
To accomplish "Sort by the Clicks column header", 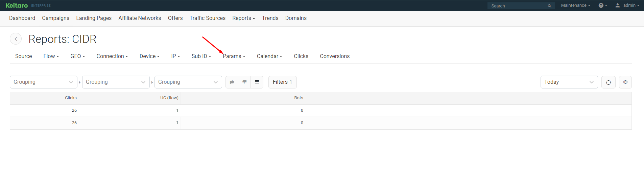I will (71, 98).
